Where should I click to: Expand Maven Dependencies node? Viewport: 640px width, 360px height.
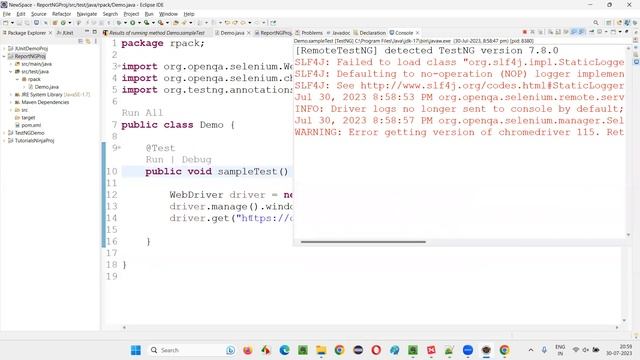(x=11, y=102)
